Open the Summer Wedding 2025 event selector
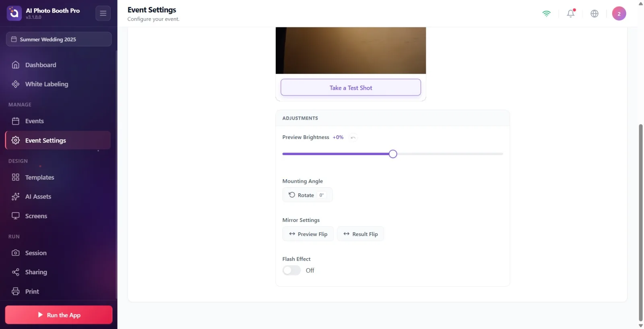 [59, 39]
